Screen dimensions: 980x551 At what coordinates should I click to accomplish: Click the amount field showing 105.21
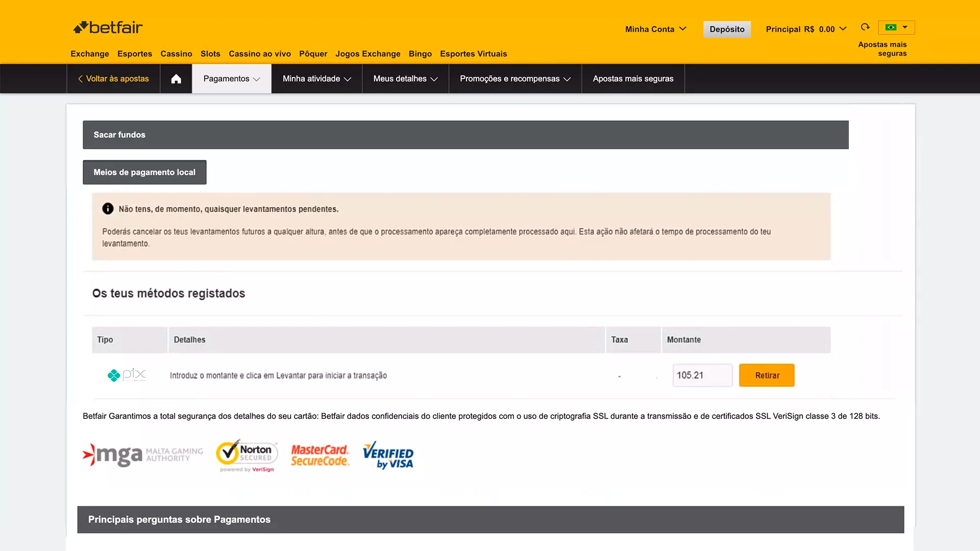tap(702, 375)
